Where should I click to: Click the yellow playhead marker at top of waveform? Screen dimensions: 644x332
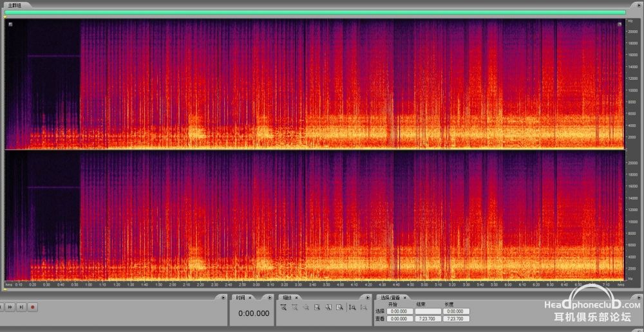[5, 17]
